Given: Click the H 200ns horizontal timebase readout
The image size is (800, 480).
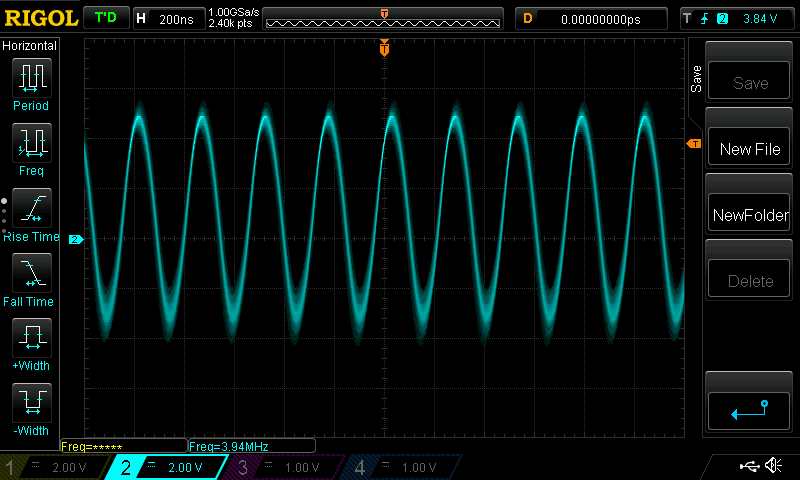Looking at the screenshot, I should click(169, 19).
